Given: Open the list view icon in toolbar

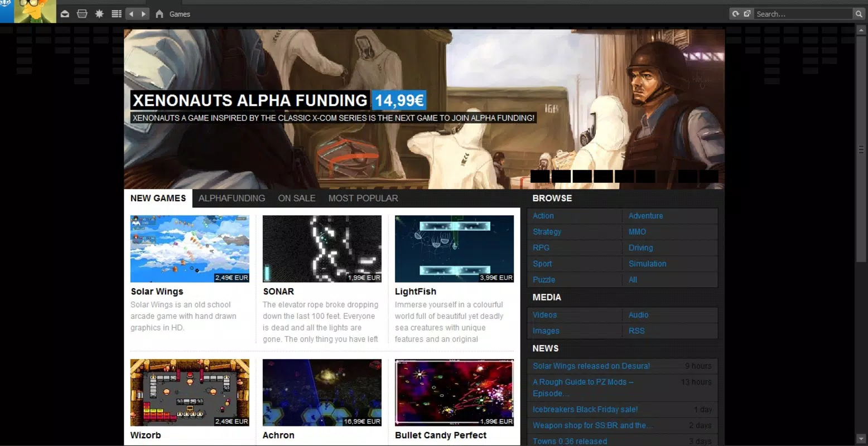Looking at the screenshot, I should (117, 14).
